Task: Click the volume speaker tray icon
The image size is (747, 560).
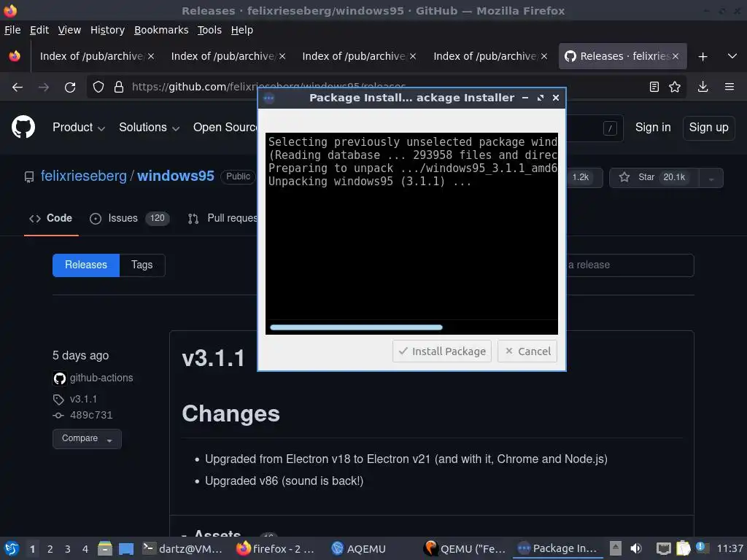Action: point(635,548)
